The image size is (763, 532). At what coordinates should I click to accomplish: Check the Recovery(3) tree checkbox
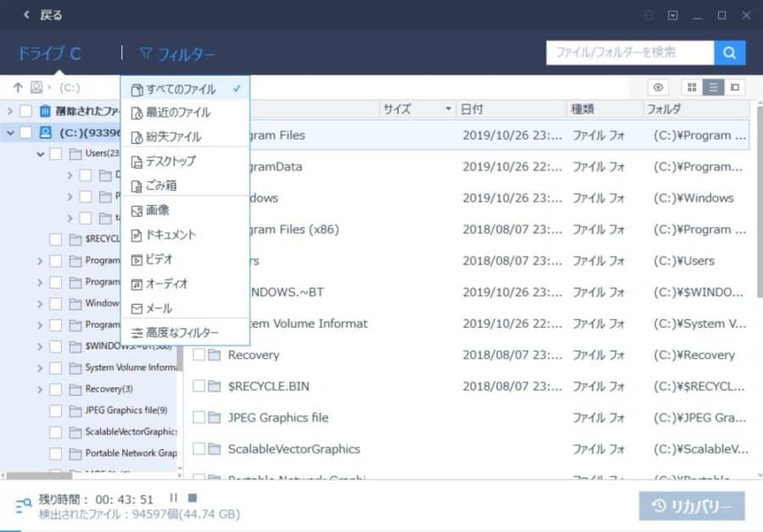[x=56, y=390]
